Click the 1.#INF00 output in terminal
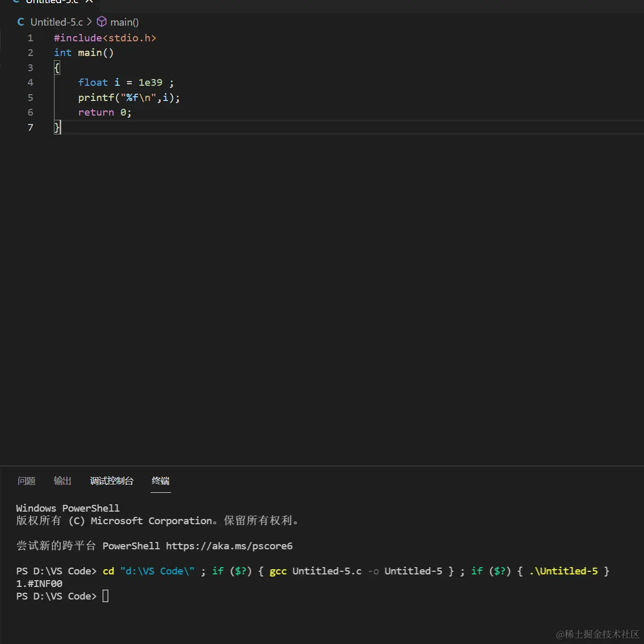Viewport: 644px width, 644px height. pyautogui.click(x=39, y=583)
